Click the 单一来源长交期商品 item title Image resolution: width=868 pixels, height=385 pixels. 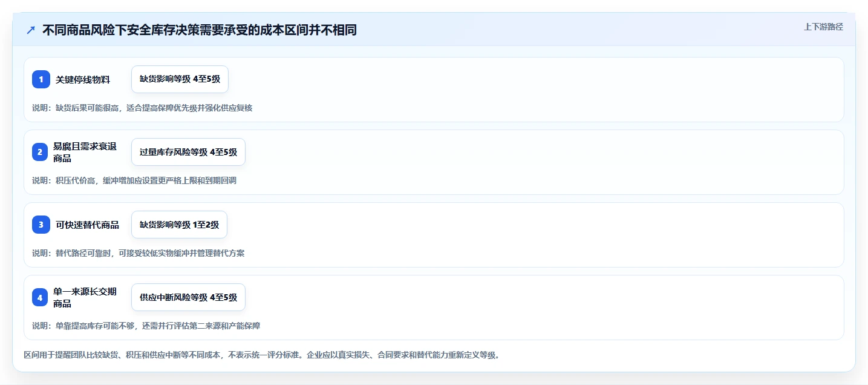(x=85, y=297)
